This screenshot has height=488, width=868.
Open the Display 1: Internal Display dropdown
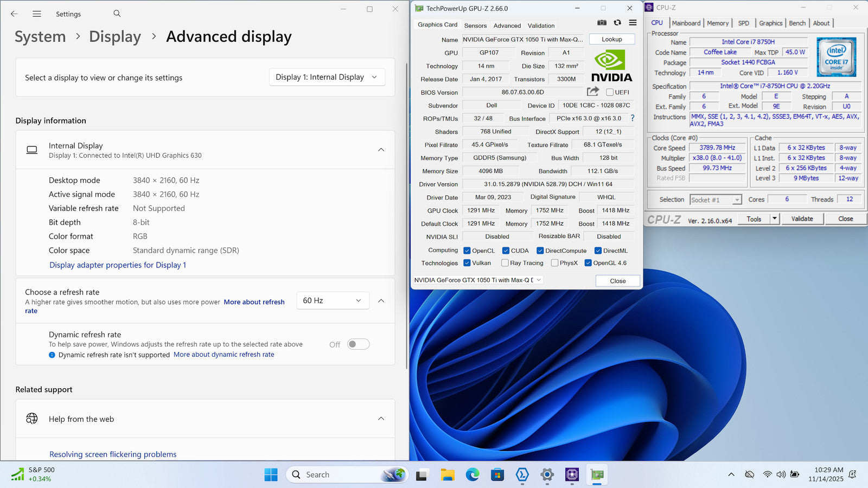pos(327,77)
